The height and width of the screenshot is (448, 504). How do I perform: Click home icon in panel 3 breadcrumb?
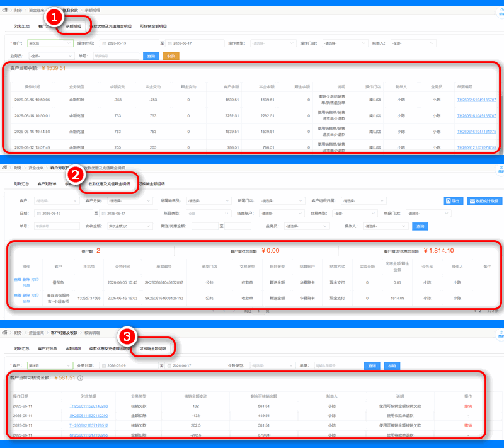point(5,332)
